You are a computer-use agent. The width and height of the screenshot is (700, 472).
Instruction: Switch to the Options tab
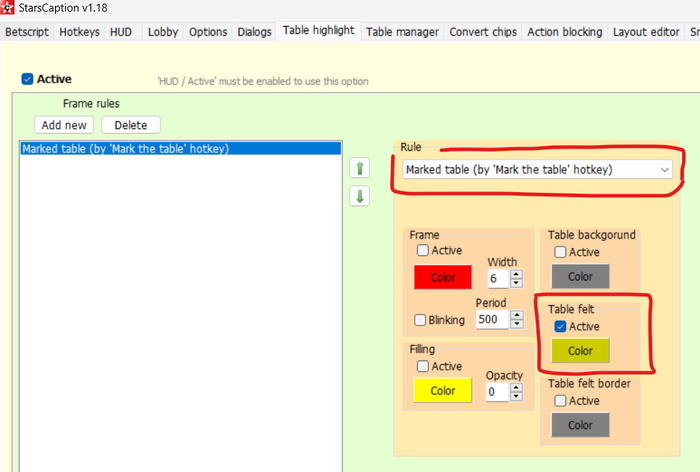(x=208, y=32)
